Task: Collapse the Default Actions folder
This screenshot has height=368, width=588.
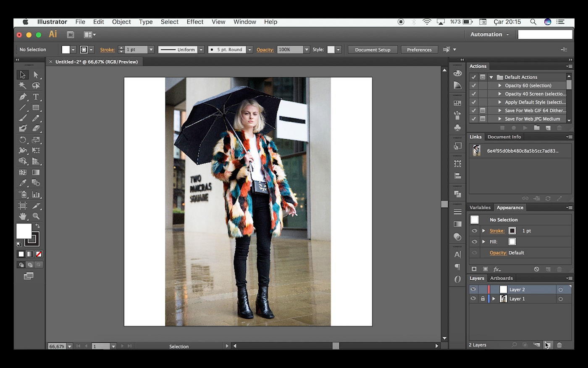Action: [x=491, y=77]
